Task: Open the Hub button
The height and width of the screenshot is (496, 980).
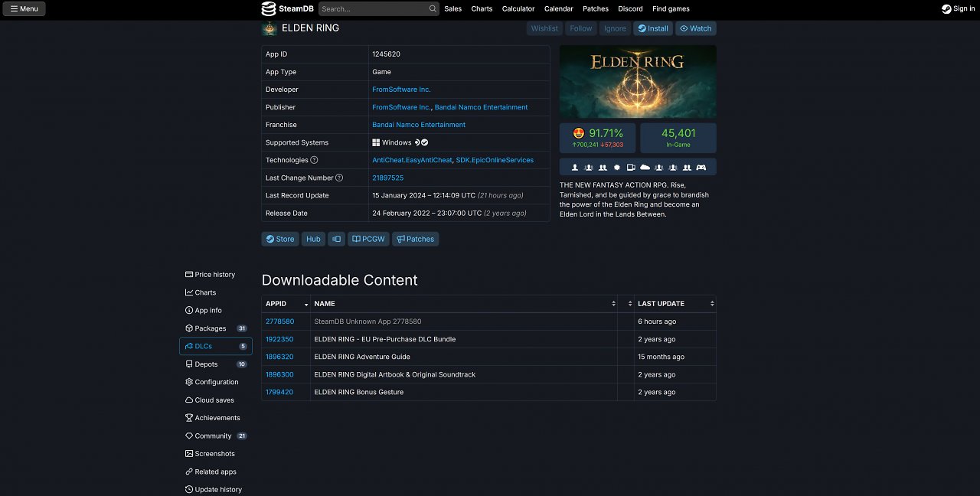Action: click(x=313, y=239)
